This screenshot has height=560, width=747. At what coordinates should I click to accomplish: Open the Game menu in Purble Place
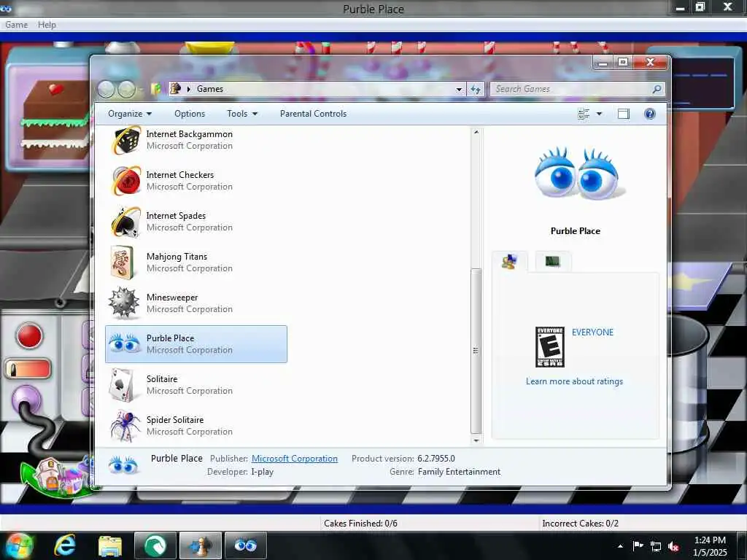16,25
